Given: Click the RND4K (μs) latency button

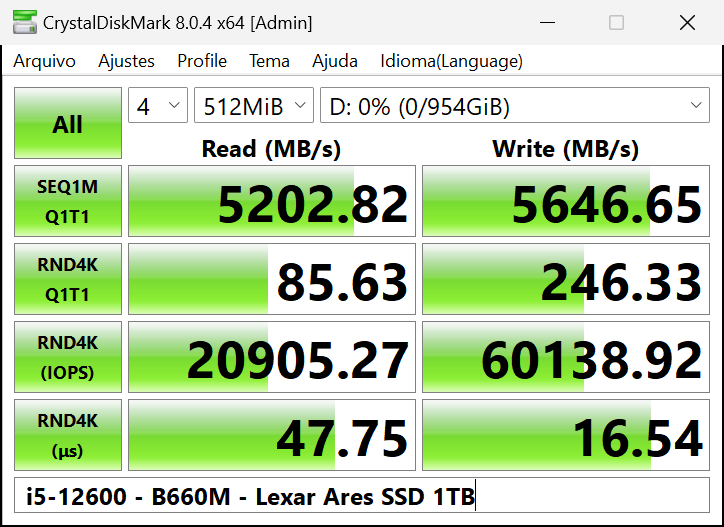Looking at the screenshot, I should click(x=68, y=436).
